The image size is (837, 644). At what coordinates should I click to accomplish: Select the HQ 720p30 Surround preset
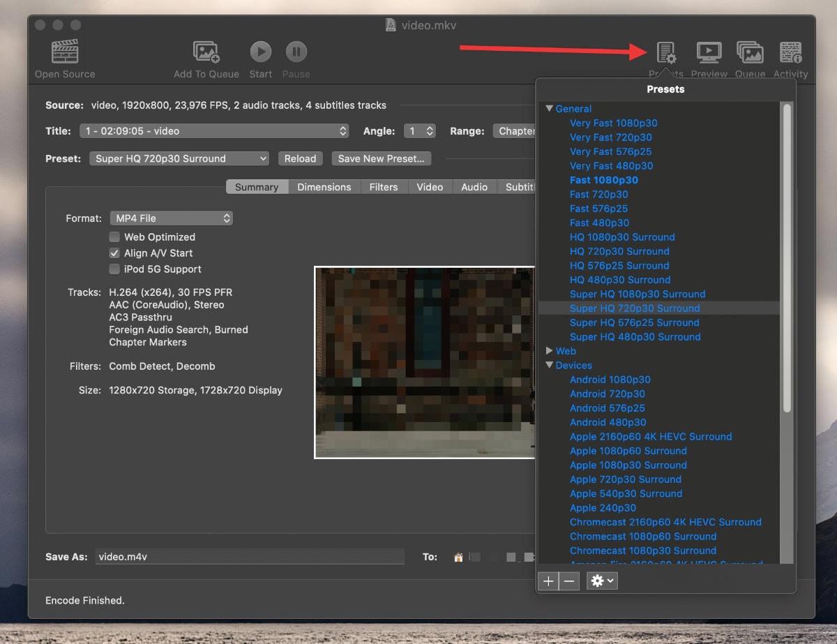point(619,251)
